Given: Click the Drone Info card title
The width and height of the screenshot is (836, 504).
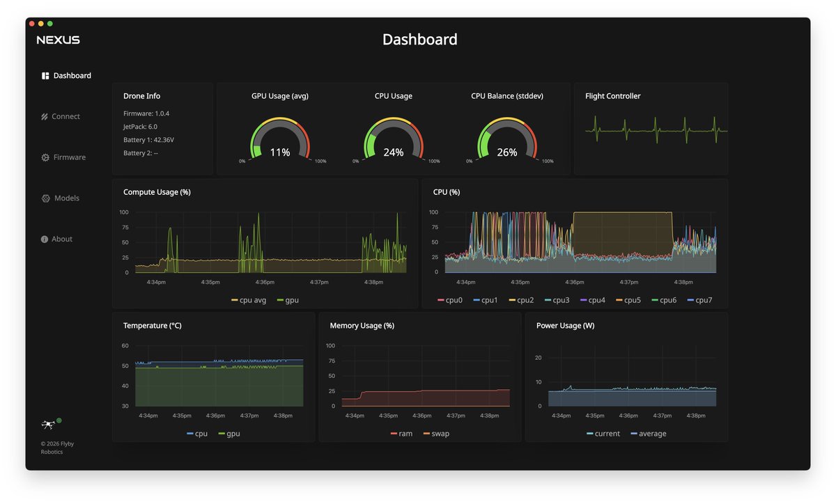Looking at the screenshot, I should tap(141, 96).
